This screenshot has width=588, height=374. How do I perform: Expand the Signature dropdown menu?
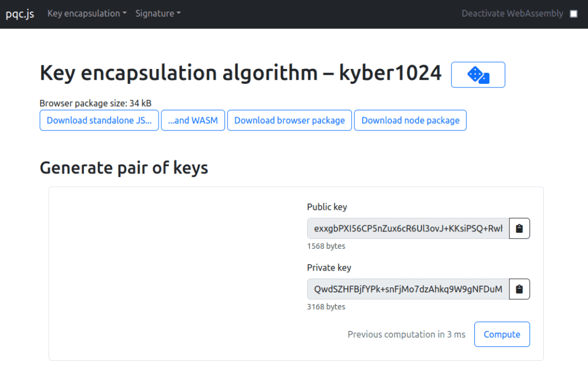[x=158, y=14]
